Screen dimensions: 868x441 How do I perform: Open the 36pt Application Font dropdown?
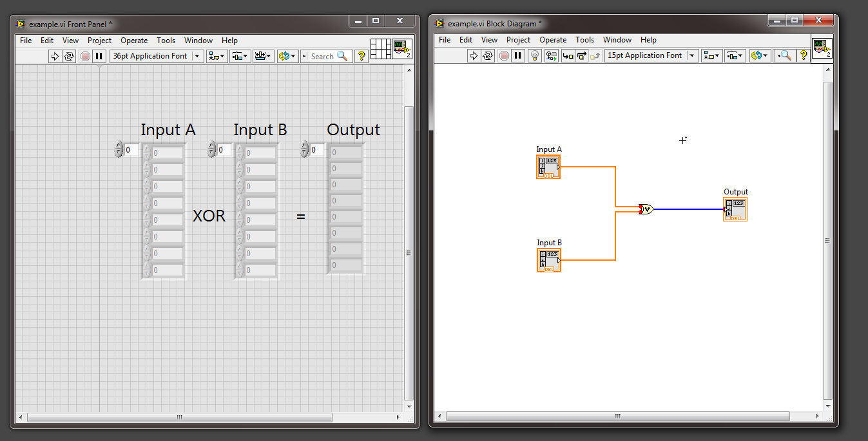point(197,56)
